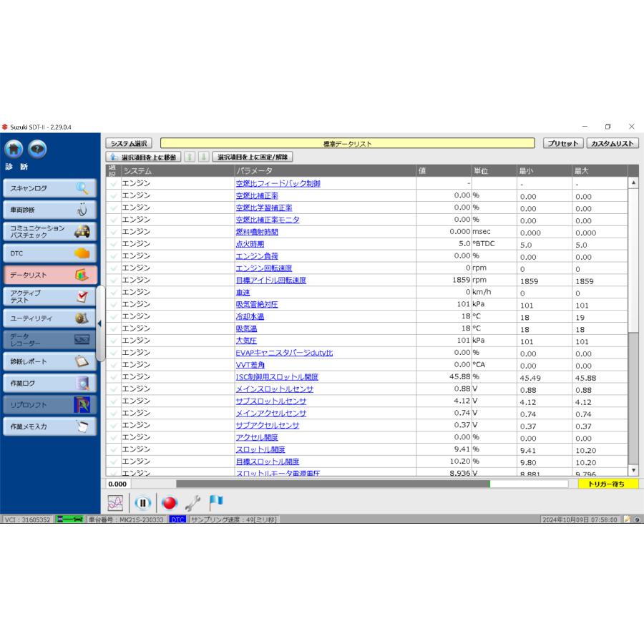
Task: Check the selection box for 車速 row
Action: click(113, 293)
